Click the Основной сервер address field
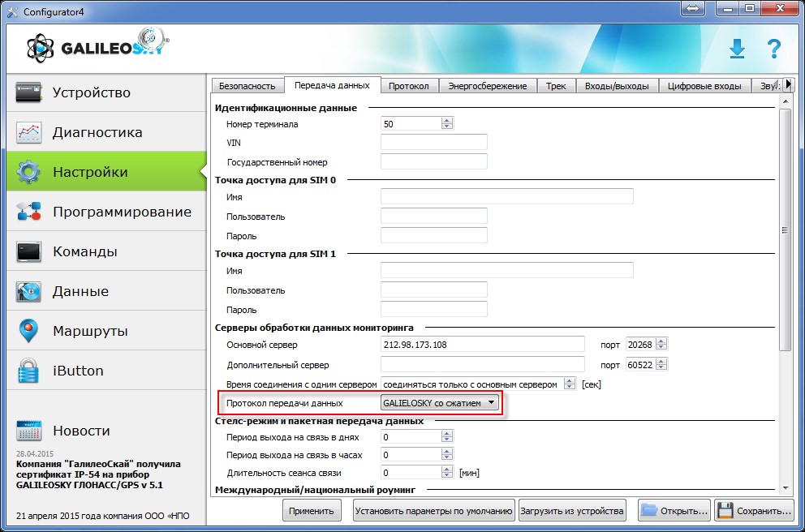This screenshot has height=532, width=805. coord(483,345)
